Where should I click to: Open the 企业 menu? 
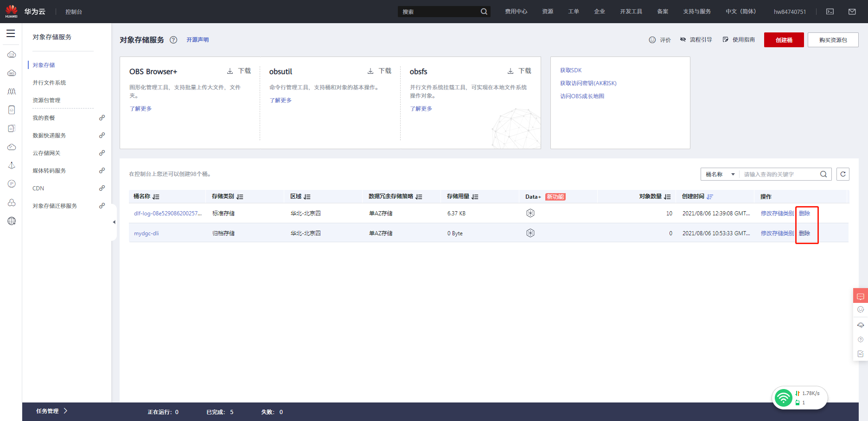pyautogui.click(x=600, y=12)
